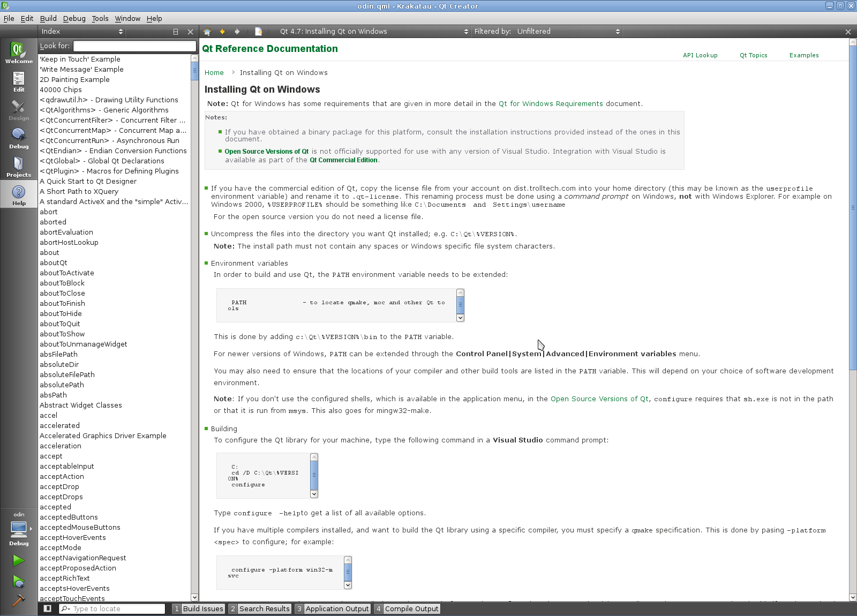Add bookmark for this help page

click(258, 32)
